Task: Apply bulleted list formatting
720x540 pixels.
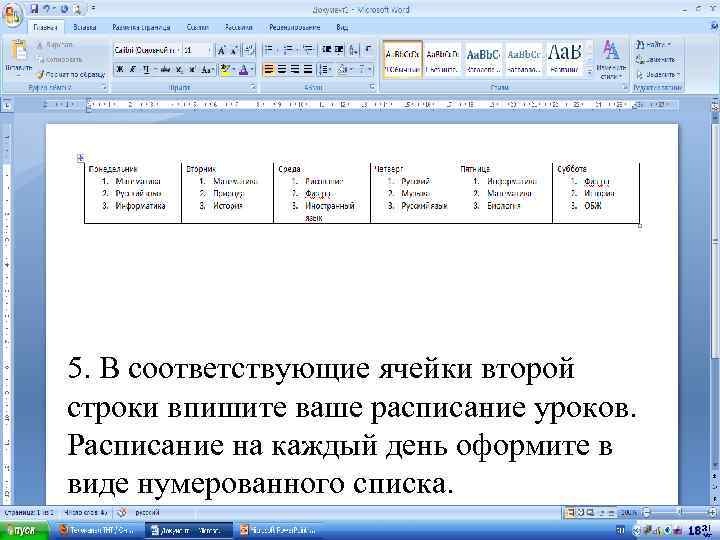Action: pos(270,49)
